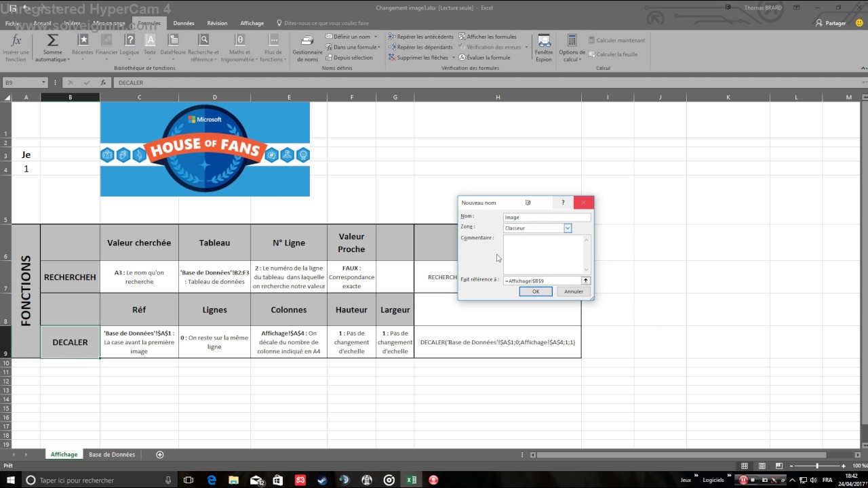Confirm the new name with OK
868x488 pixels.
[x=536, y=291]
